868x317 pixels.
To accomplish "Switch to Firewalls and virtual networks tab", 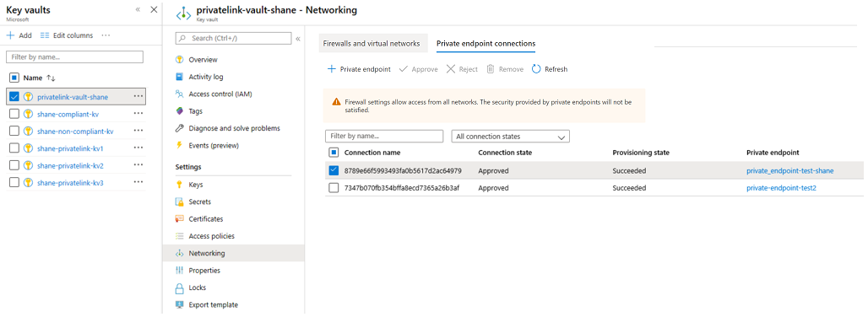I will (372, 43).
